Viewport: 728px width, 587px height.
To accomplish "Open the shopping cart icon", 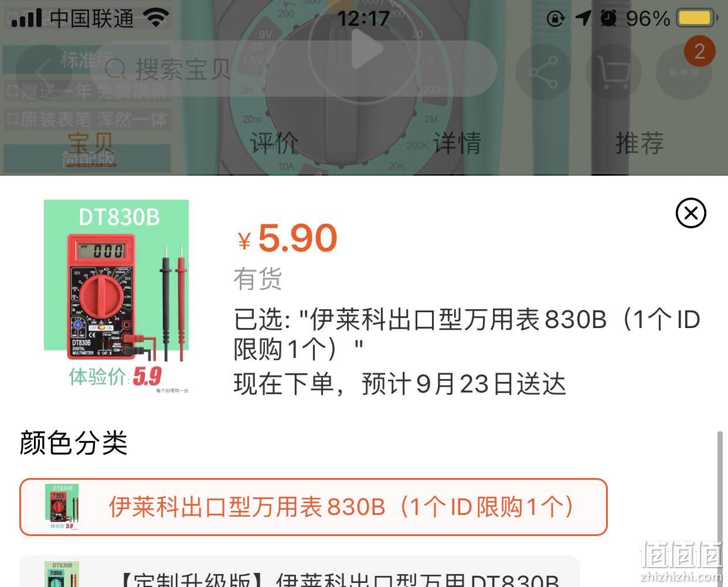I will [613, 72].
